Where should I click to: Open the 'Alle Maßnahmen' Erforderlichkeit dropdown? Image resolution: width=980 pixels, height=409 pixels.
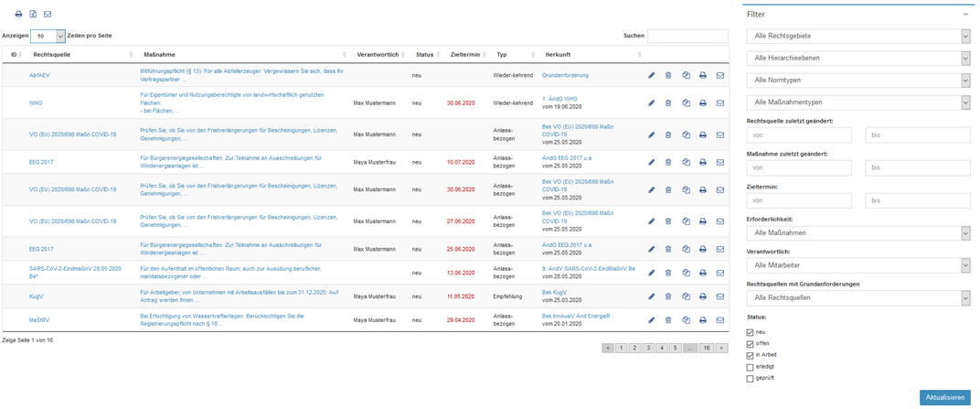click(x=858, y=232)
